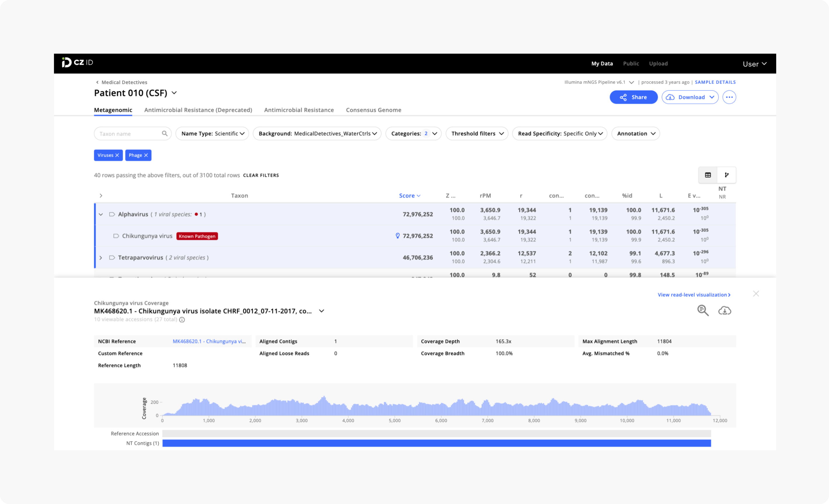Go to Upload page
829x504 pixels.
pos(658,64)
